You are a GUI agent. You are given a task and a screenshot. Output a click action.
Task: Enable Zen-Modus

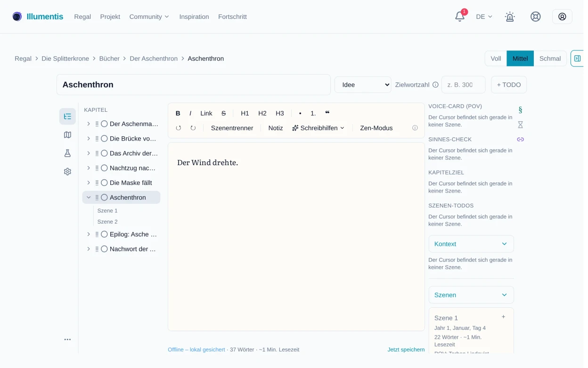click(376, 128)
